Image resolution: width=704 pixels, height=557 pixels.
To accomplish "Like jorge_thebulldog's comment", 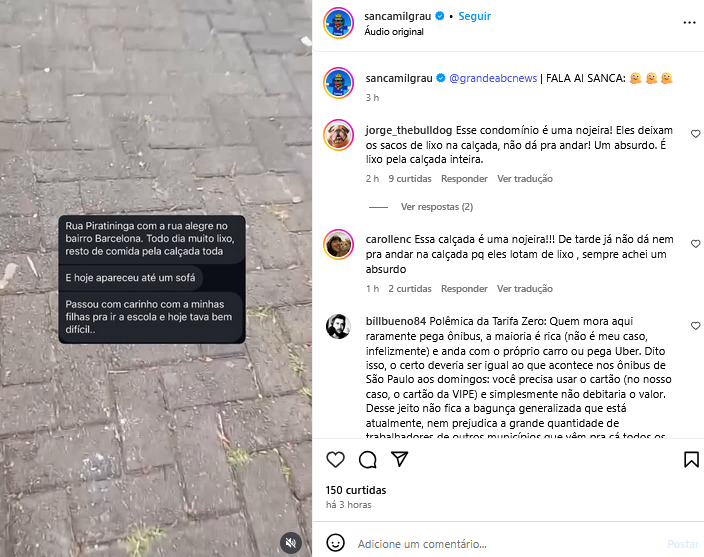I will (x=695, y=134).
